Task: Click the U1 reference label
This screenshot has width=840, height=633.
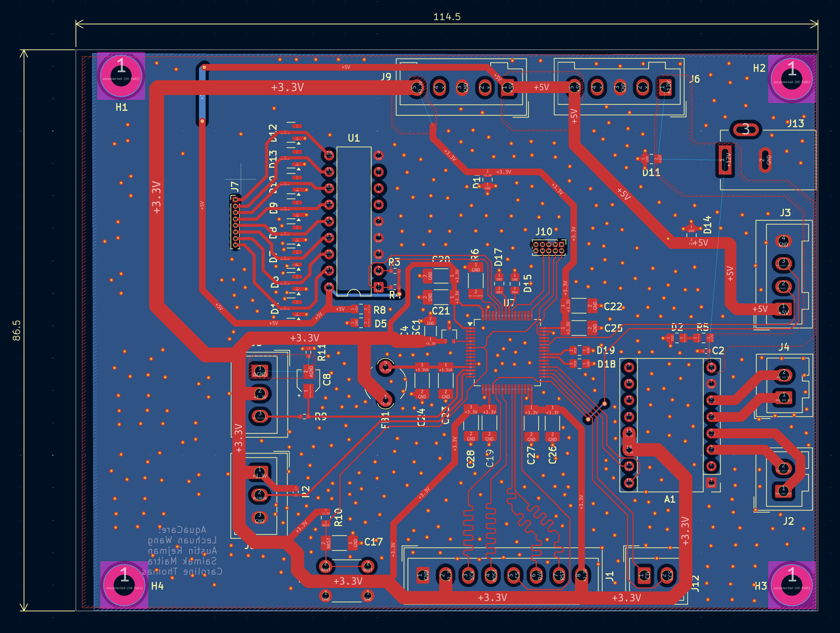Action: (353, 138)
